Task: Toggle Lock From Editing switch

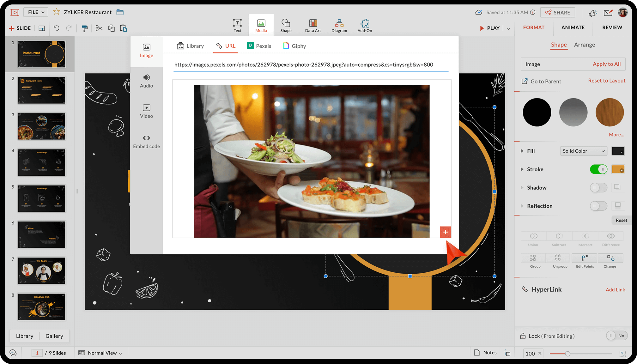Action: (x=616, y=336)
